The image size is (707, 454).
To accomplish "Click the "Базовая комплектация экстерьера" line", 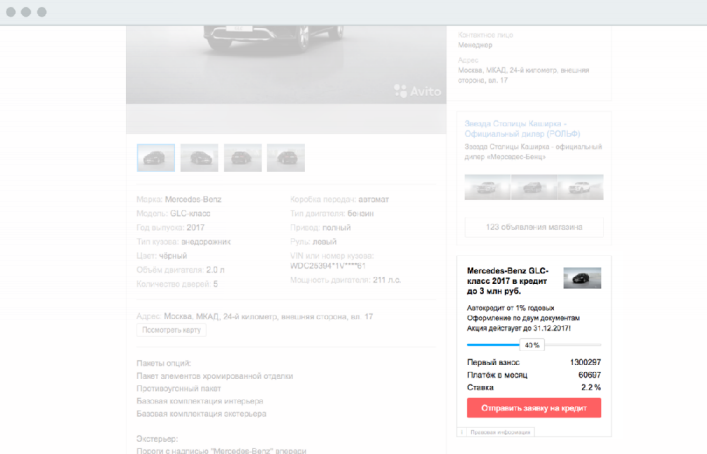I will pyautogui.click(x=201, y=413).
